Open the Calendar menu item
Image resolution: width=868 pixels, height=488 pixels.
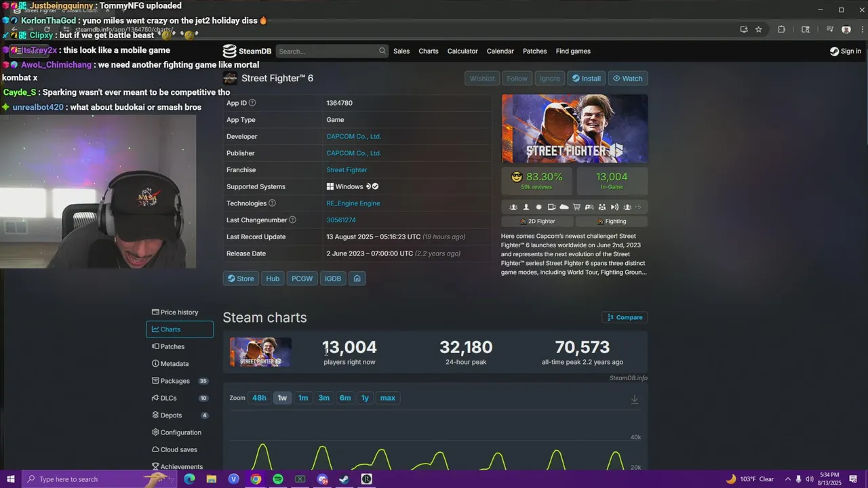coord(500,51)
